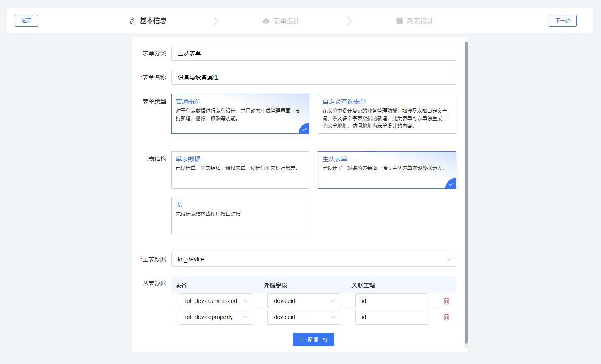Click the 新增一行 add row button

(313, 339)
